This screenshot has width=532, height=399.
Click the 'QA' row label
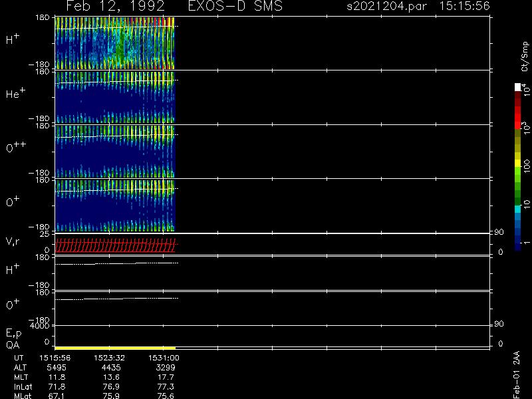(13, 345)
